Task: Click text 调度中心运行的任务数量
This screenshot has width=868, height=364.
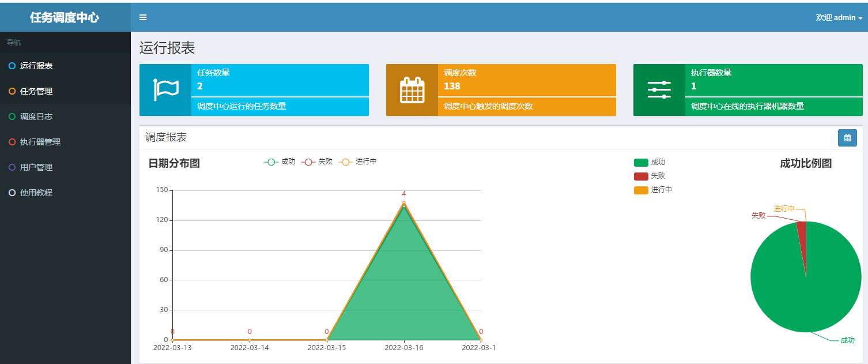Action: 241,106
